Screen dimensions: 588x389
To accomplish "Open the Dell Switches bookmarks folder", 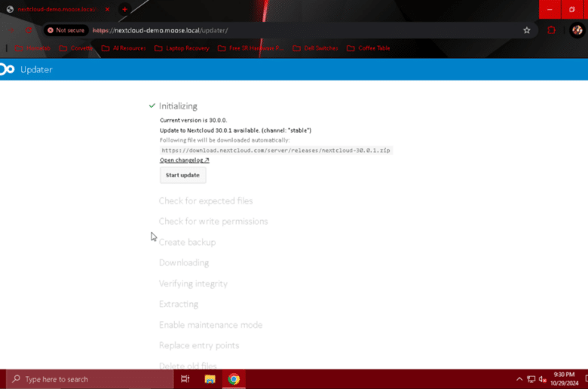I will [x=315, y=48].
